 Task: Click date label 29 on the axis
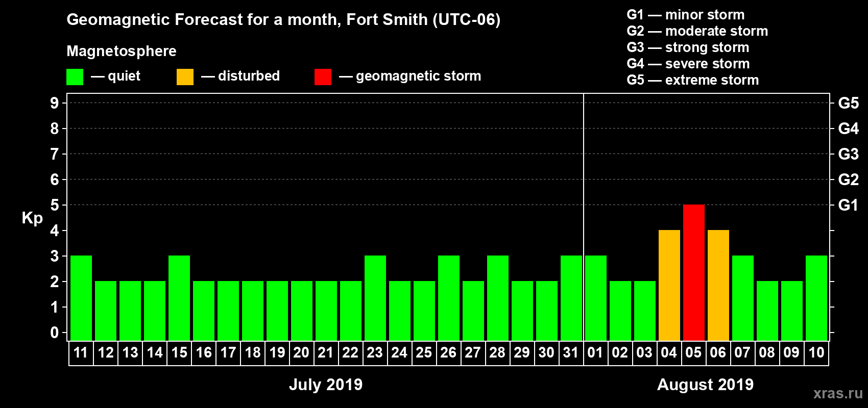[x=522, y=353]
